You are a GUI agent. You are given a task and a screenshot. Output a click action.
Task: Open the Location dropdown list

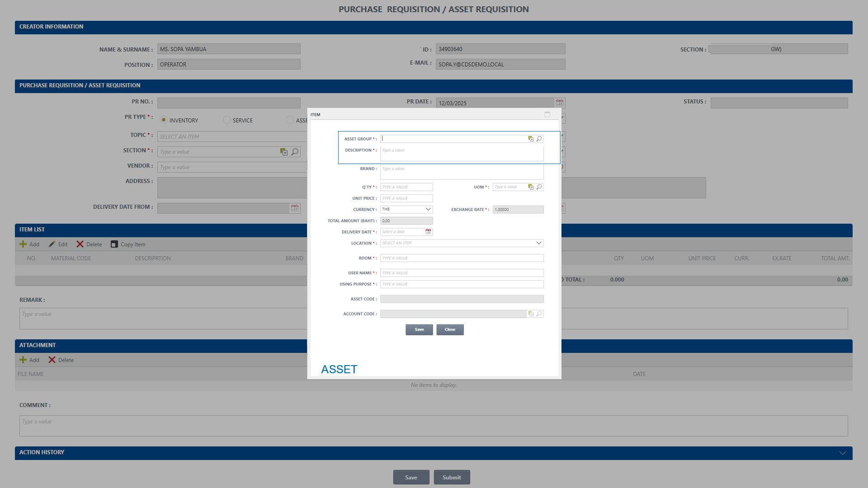click(x=538, y=243)
